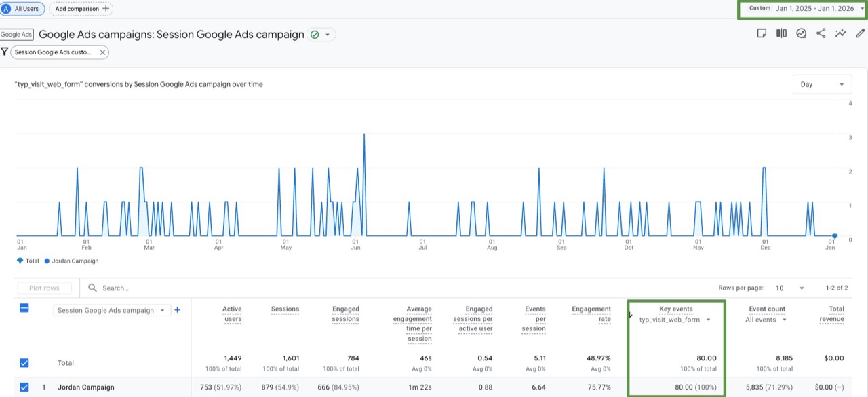Open the typ_visit_web_form key events dropdown
Viewport: 868px width, 397px height.
(x=674, y=320)
